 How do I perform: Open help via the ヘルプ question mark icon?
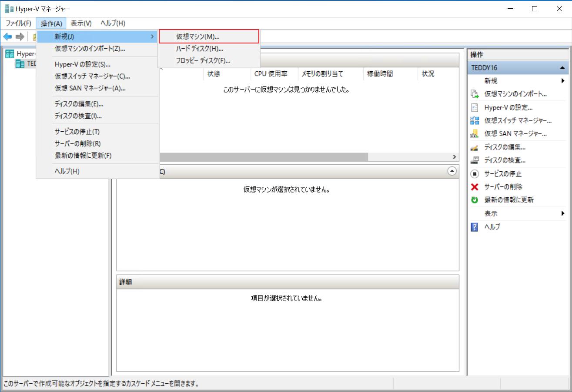point(474,226)
